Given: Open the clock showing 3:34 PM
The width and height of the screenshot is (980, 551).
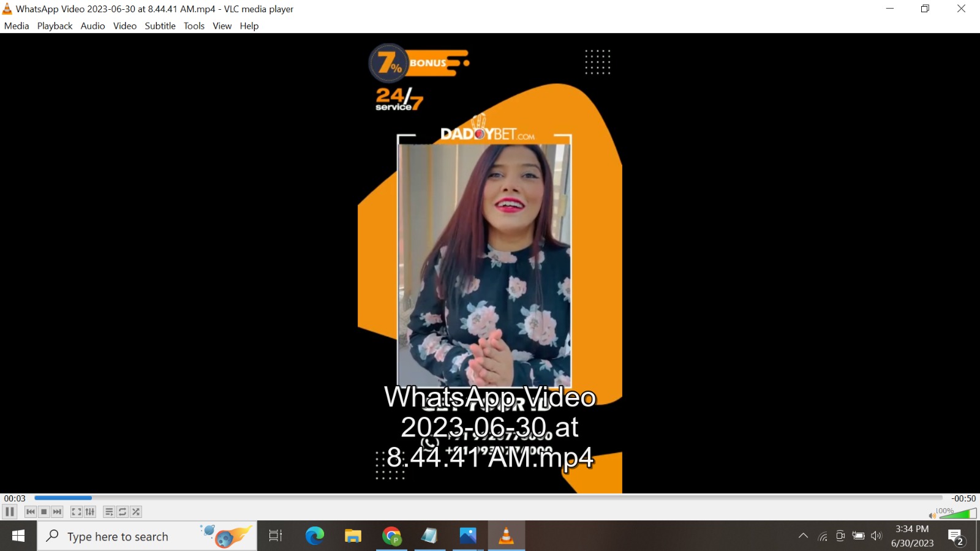Looking at the screenshot, I should 912,536.
